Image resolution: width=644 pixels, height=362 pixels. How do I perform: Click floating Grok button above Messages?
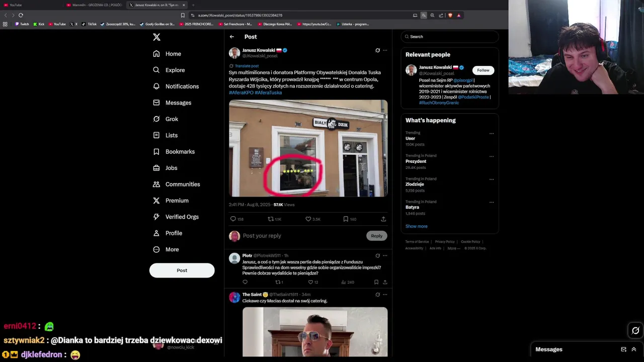635,330
